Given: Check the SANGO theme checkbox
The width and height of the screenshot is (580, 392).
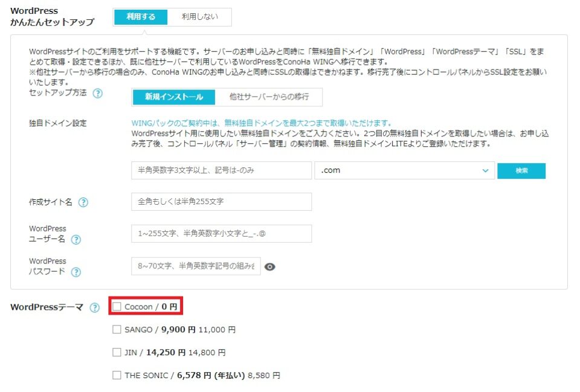Looking at the screenshot, I should click(x=117, y=330).
